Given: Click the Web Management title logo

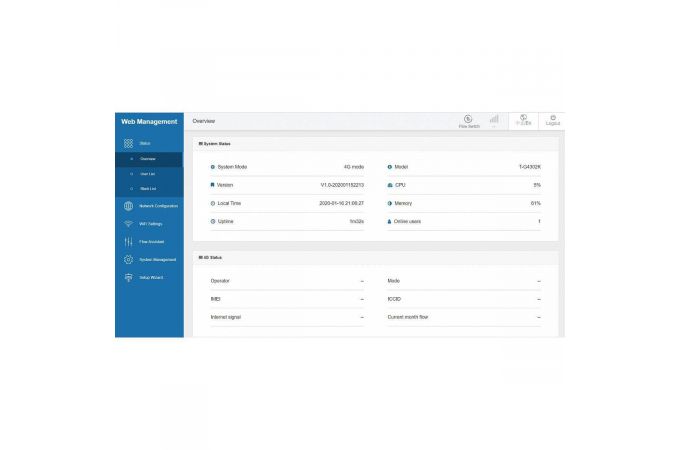Looking at the screenshot, I should point(149,121).
